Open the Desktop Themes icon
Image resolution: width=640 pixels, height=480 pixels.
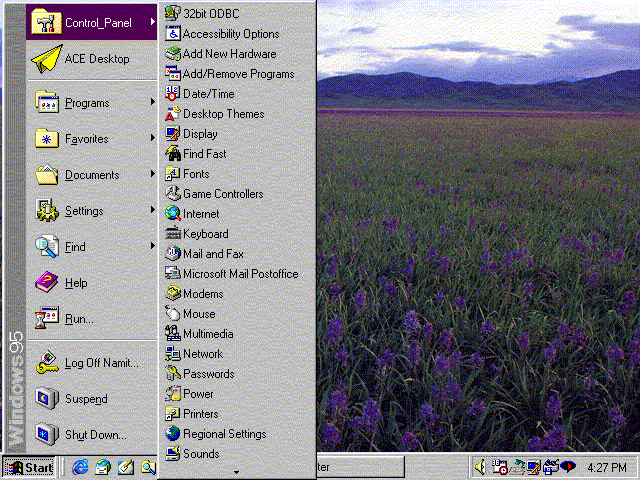173,113
